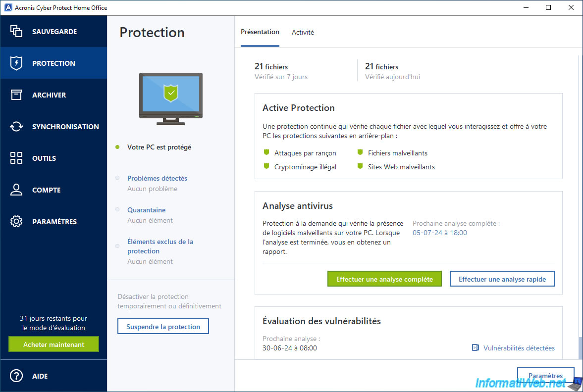583x392 pixels.
Task: Open the Quarantaine link
Action: point(147,210)
